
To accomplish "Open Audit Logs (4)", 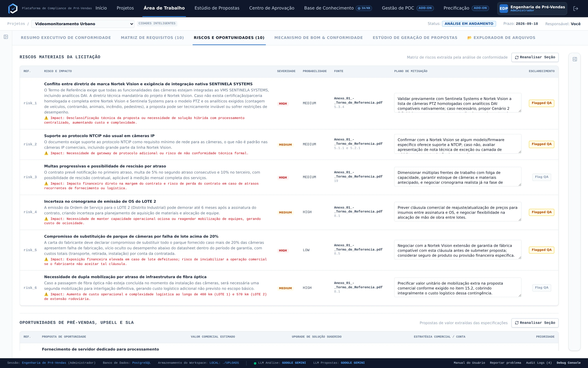I will pos(539,363).
